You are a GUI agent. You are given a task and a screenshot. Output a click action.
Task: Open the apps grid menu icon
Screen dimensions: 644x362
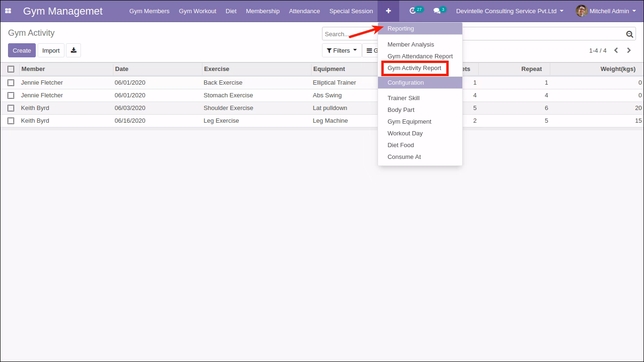pos(8,11)
